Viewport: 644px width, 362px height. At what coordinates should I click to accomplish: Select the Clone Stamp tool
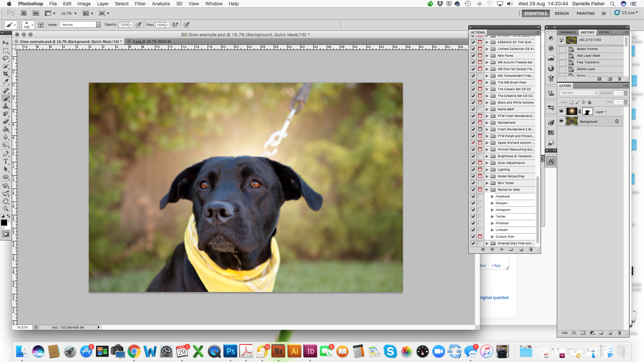(x=6, y=106)
